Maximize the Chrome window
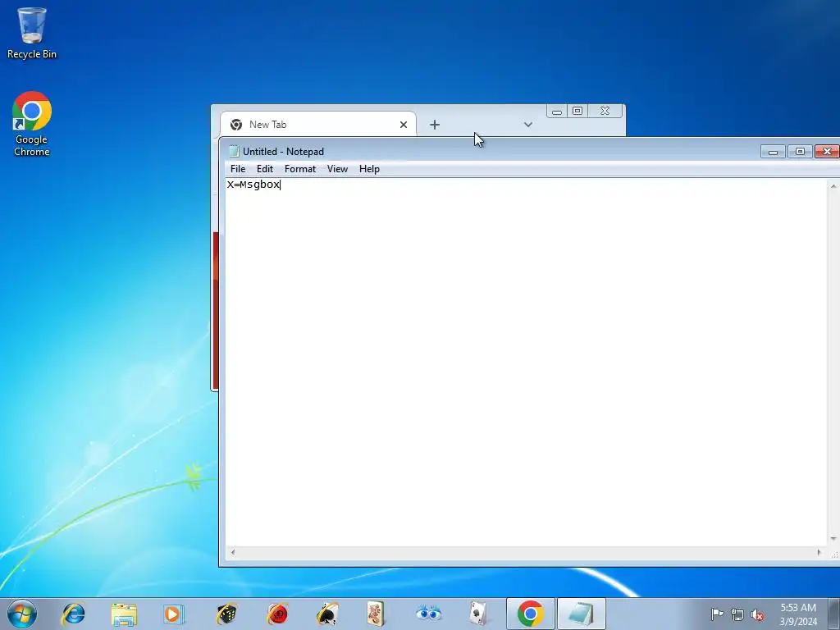 pyautogui.click(x=577, y=111)
